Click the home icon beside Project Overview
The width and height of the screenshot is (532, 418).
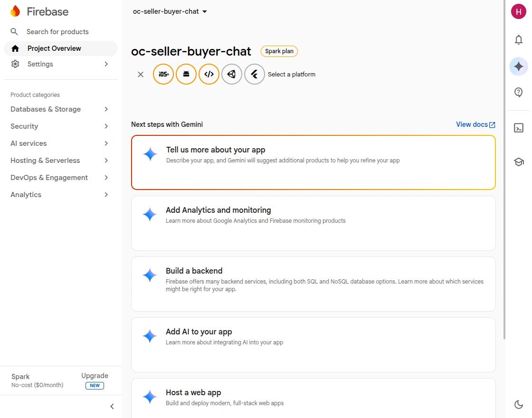[x=15, y=48]
